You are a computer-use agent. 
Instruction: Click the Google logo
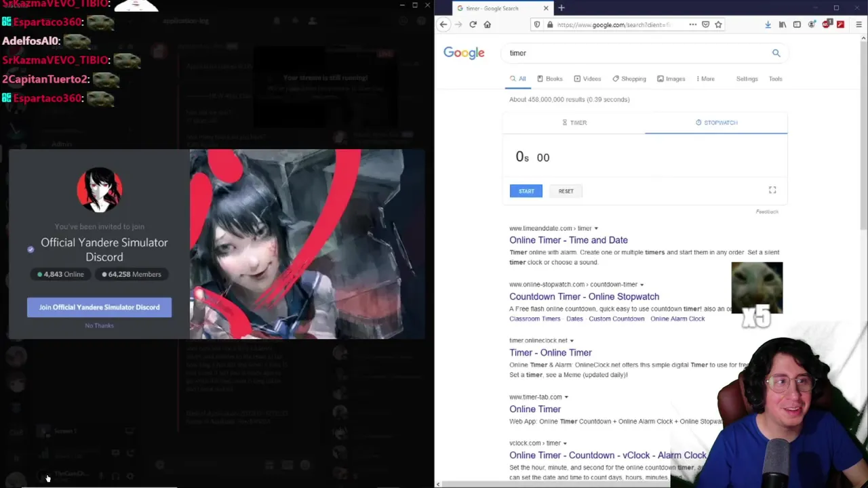point(464,53)
